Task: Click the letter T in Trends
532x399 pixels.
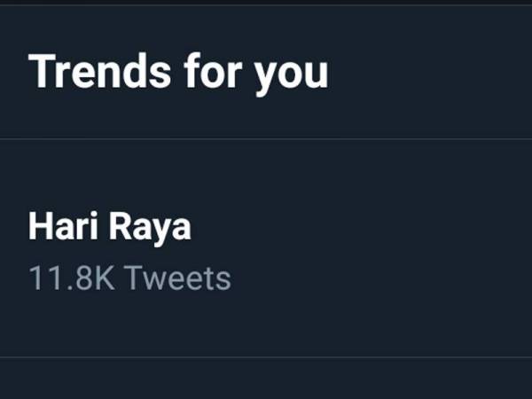Action: [39, 73]
